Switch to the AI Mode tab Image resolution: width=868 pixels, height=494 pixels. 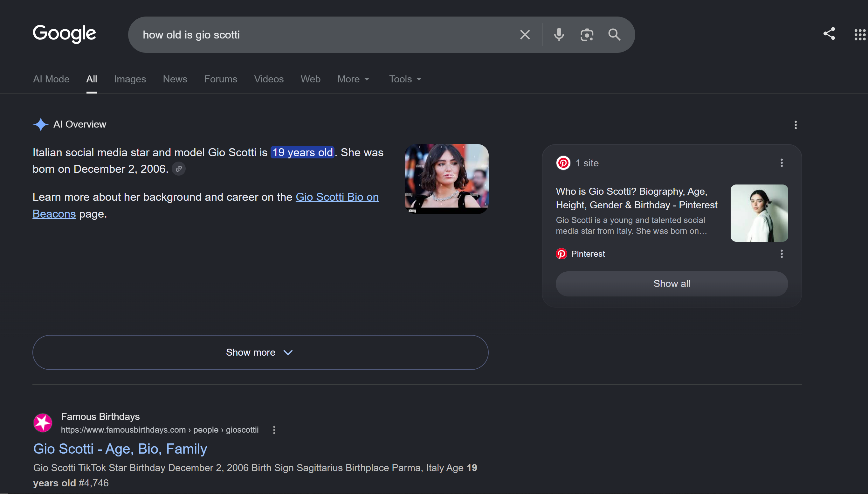point(51,79)
